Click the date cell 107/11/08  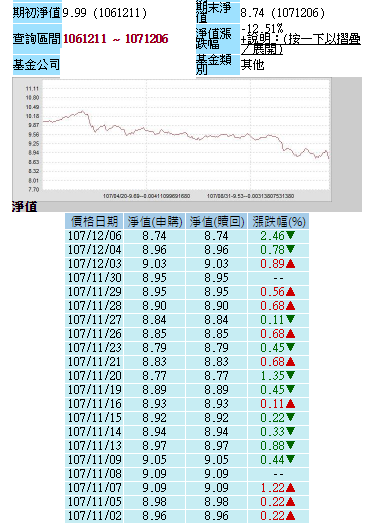pos(94,474)
